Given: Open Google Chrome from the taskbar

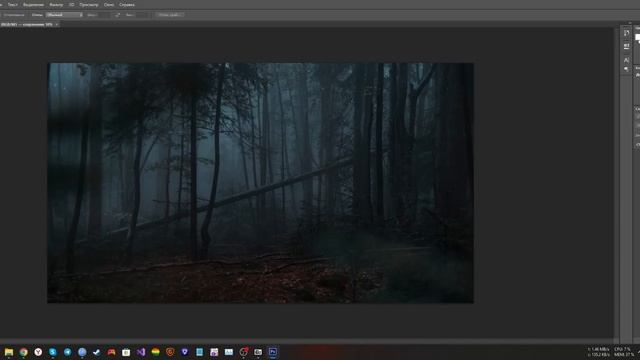Looking at the screenshot, I should (x=24, y=352).
